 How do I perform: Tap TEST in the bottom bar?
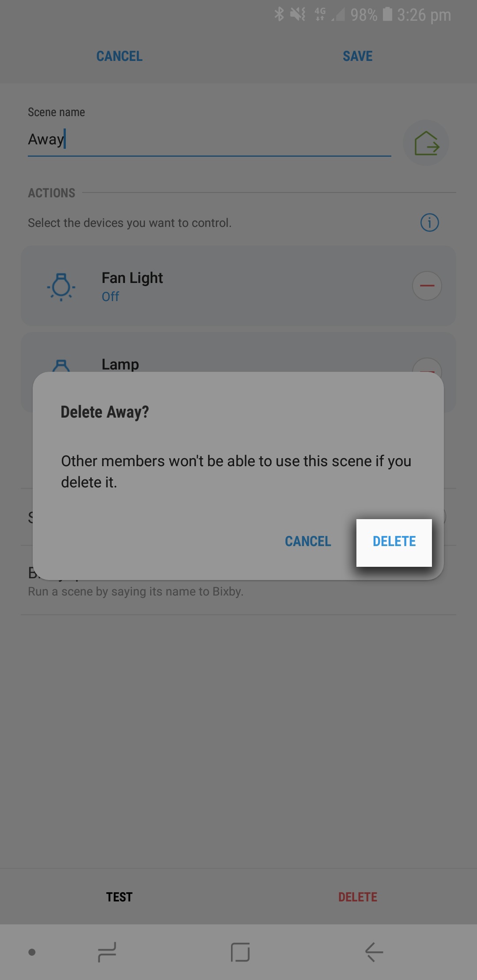[x=119, y=897]
